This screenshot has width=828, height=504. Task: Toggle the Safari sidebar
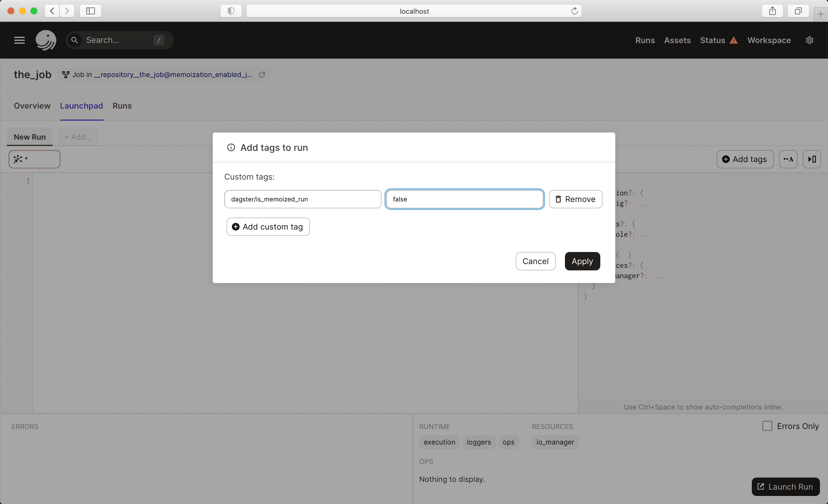(x=90, y=11)
